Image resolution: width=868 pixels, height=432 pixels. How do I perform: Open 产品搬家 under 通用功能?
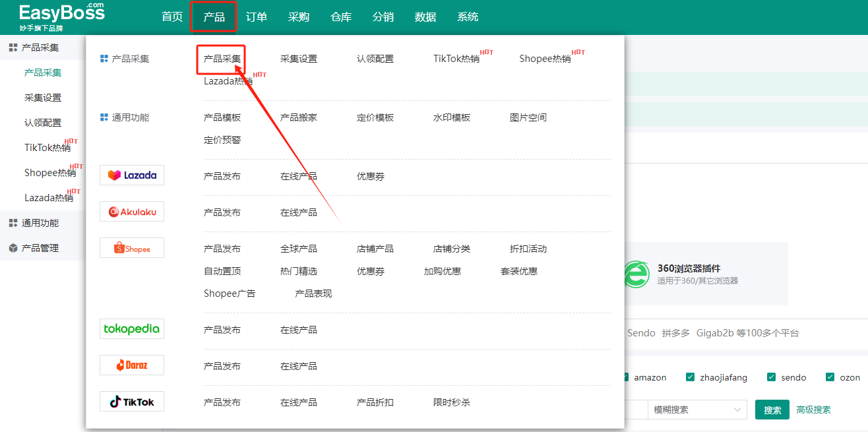tap(299, 117)
